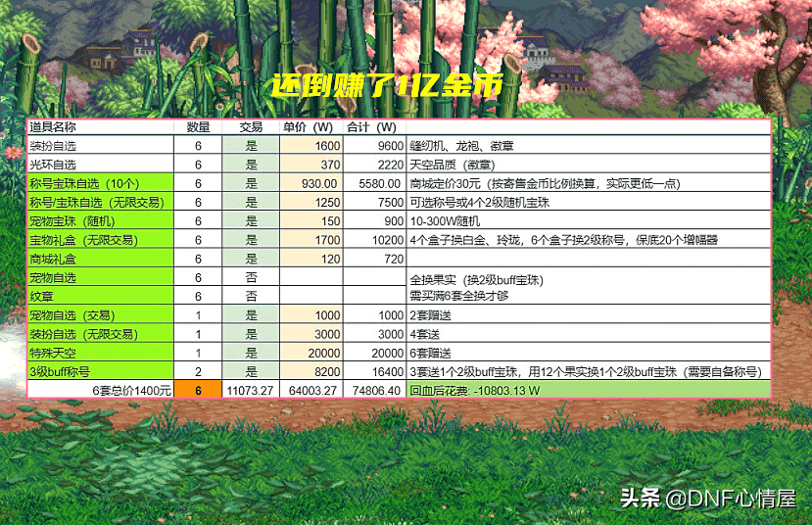Select unit price 370 cell
Viewport: 812px width, 525px height.
click(311, 165)
